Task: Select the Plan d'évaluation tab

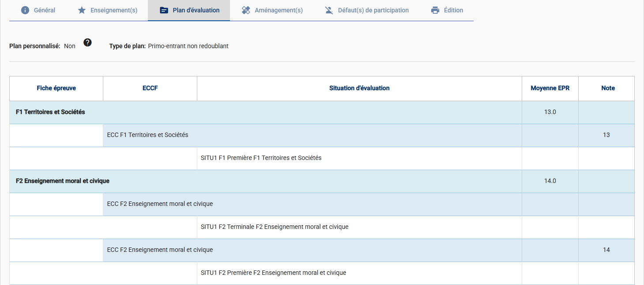Action: coord(189,10)
